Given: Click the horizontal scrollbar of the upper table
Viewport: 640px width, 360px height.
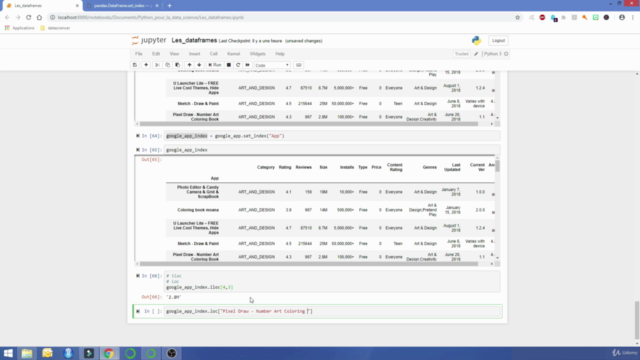Looking at the screenshot, I should pos(309,124).
